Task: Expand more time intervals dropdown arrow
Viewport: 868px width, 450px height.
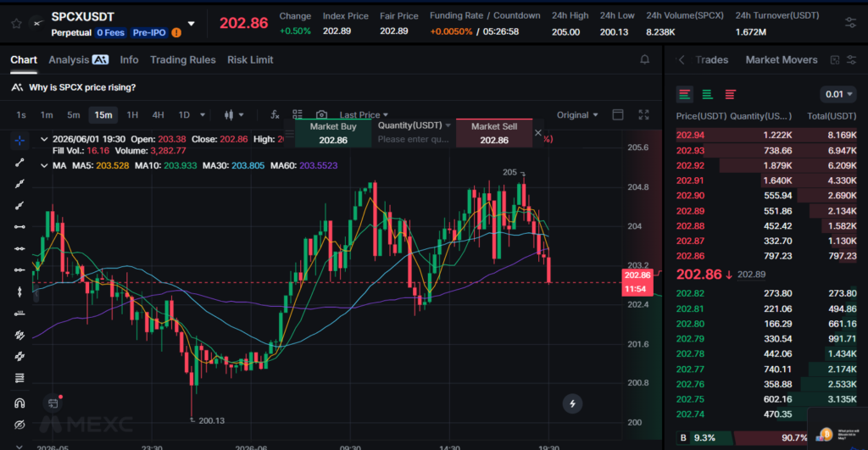Action: (x=203, y=114)
